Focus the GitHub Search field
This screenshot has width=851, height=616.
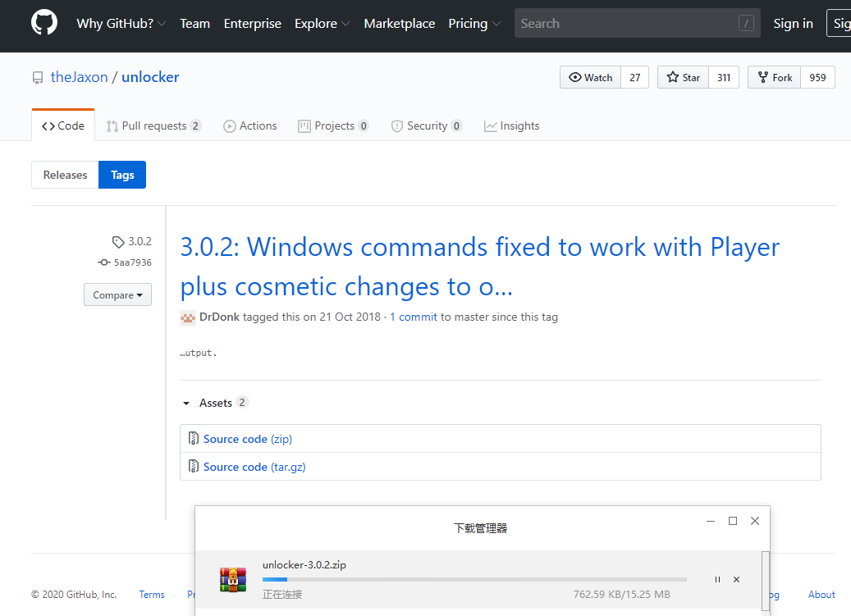(637, 23)
